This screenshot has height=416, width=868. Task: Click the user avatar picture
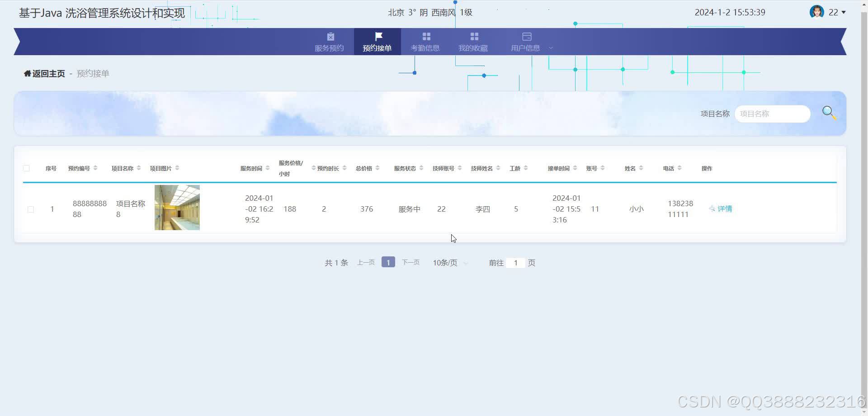(816, 12)
